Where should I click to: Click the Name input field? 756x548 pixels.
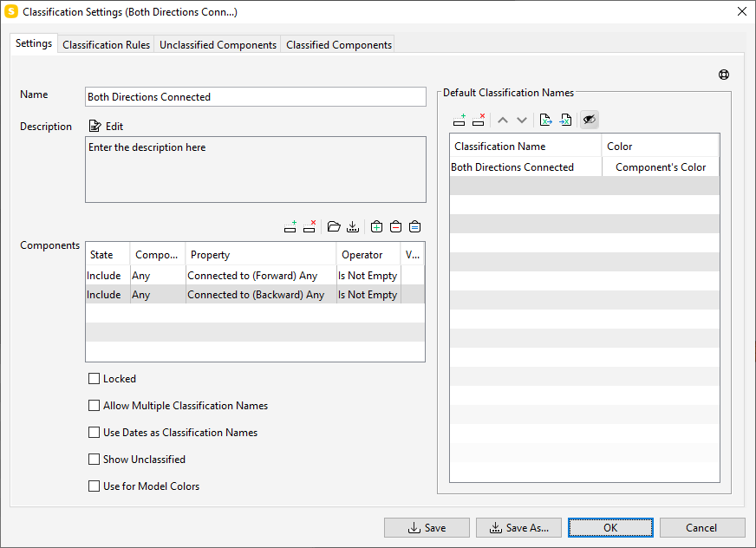256,97
